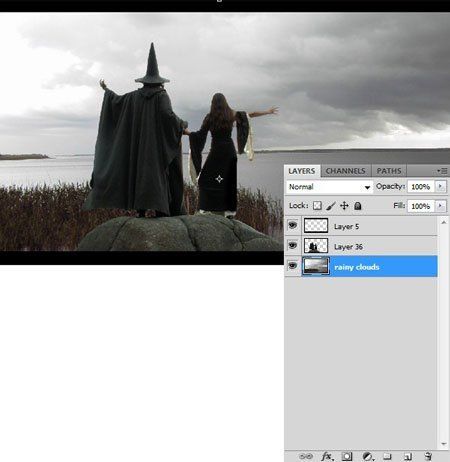Click the Fill 100% field
The image size is (450, 462).
coord(421,206)
